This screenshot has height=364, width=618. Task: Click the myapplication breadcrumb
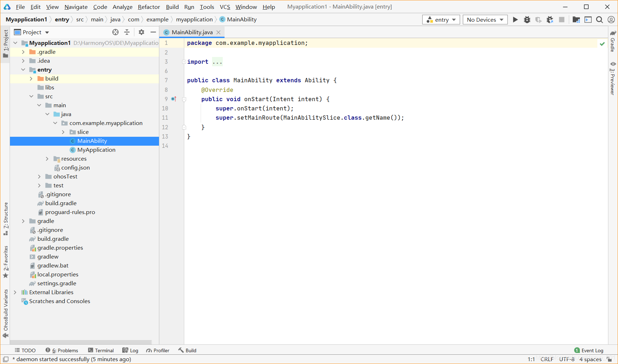[194, 20]
